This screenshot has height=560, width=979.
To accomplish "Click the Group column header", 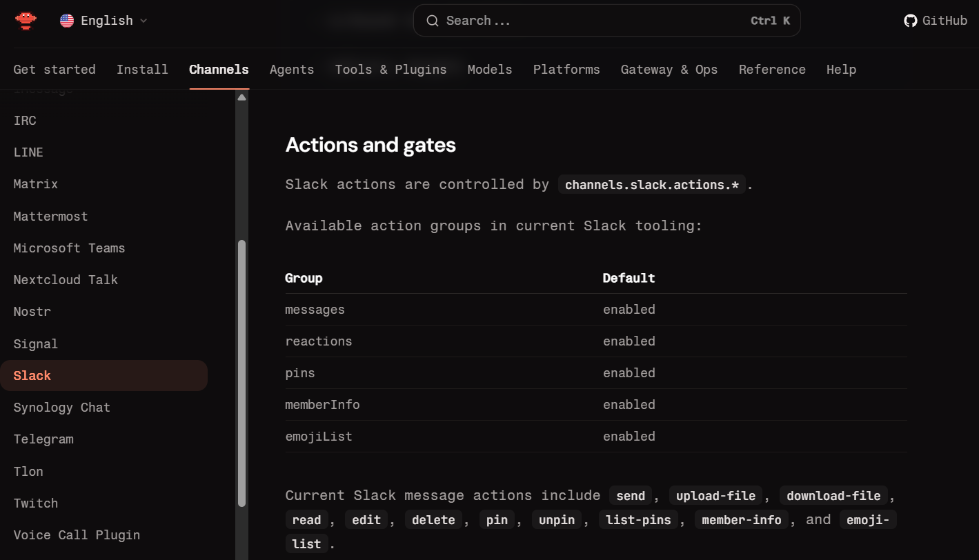I will tap(304, 278).
